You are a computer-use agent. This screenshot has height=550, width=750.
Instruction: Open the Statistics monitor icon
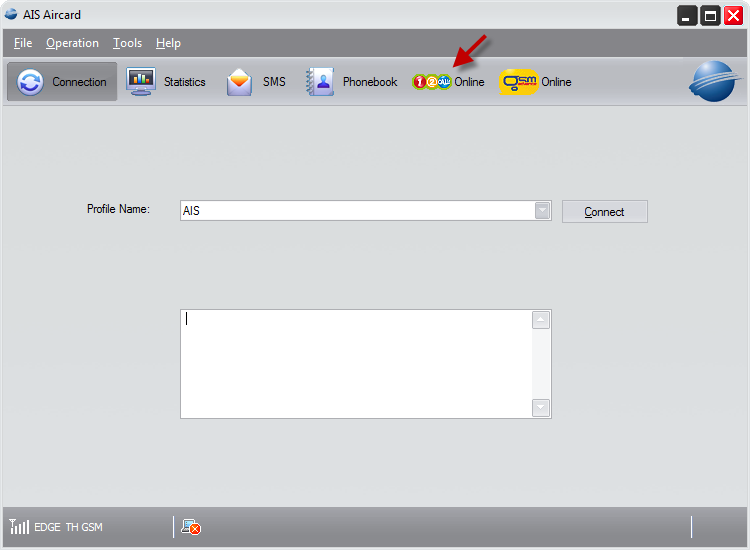coord(141,81)
